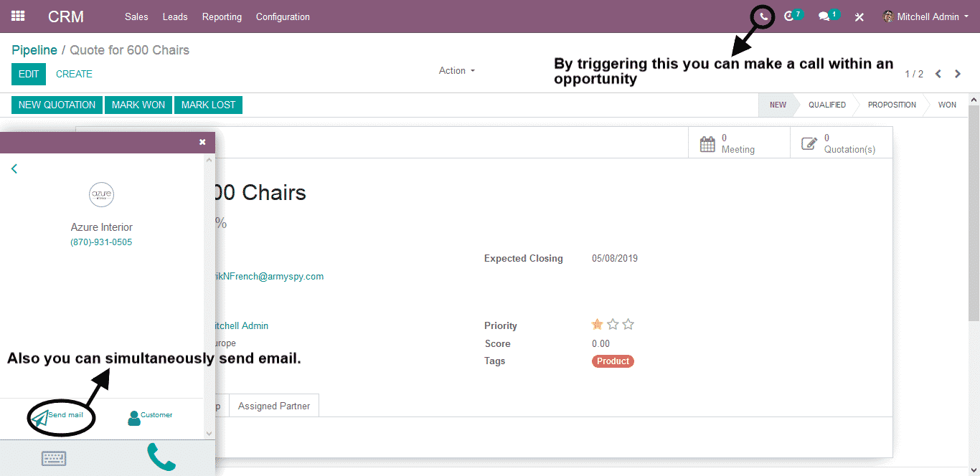Open the activities clock icon with badge 7
Image resolution: width=980 pixels, height=476 pixels.
point(790,16)
